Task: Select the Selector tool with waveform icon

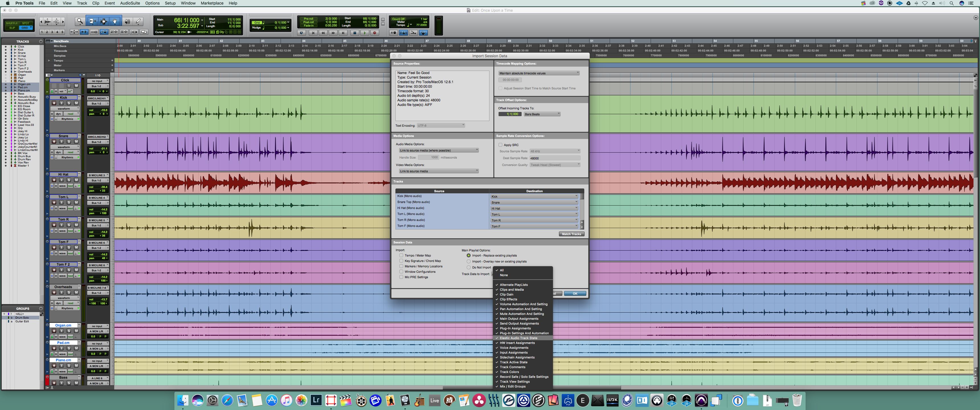Action: click(x=104, y=22)
